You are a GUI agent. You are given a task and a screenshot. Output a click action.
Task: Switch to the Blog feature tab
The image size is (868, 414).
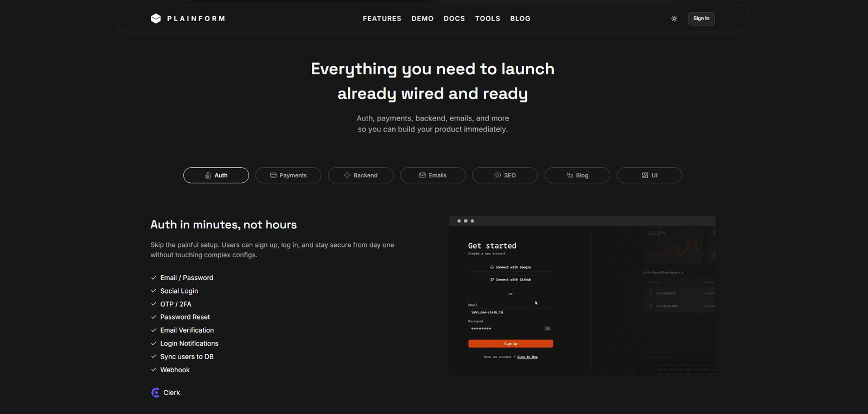tap(577, 175)
